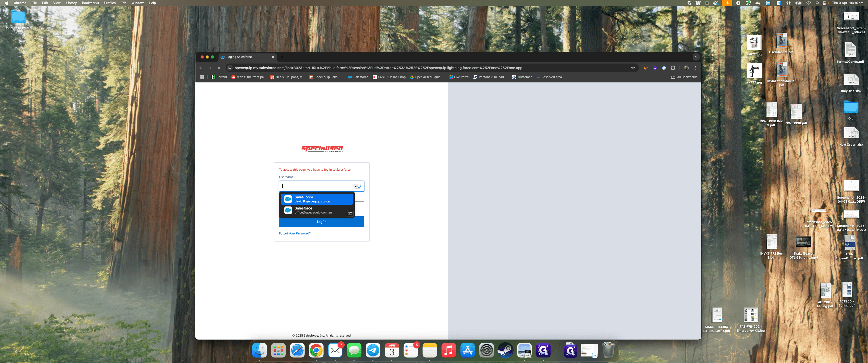Toggle 1Password dropdown inside Username field
This screenshot has width=868, height=363.
click(357, 186)
